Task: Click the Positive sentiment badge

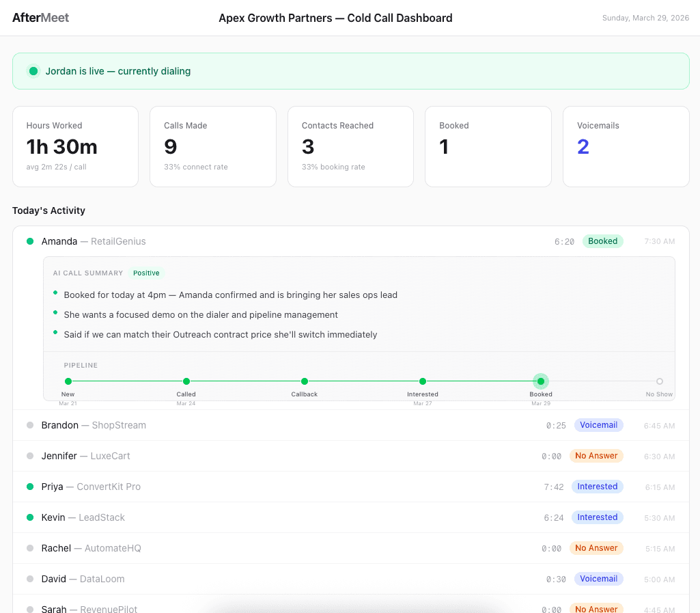Action: pos(146,273)
